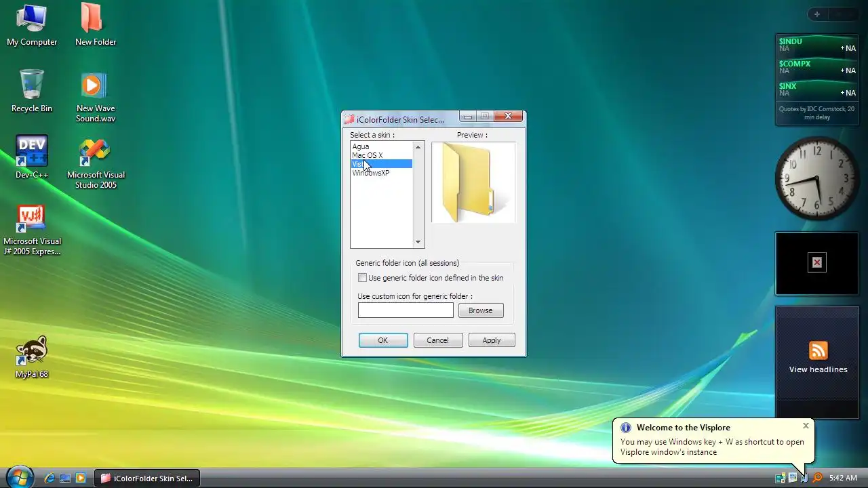868x488 pixels.
Task: Click the $COMPX stock quote row
Action: (817, 67)
